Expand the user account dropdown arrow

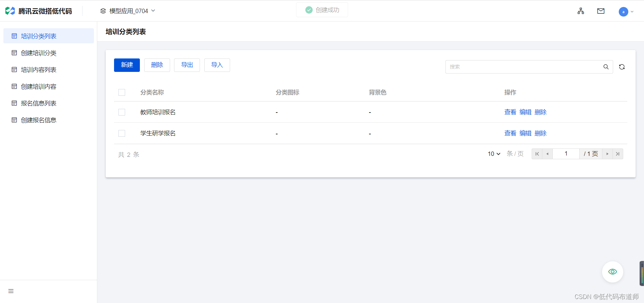632,12
